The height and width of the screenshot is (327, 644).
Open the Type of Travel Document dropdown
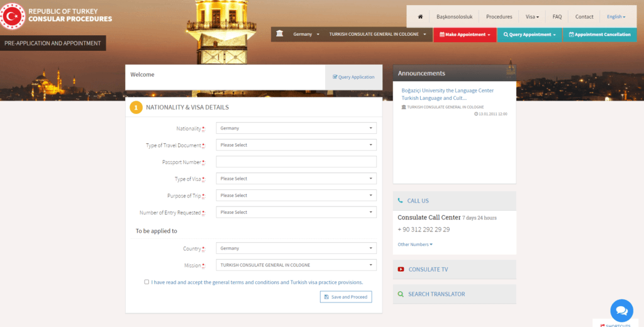(296, 145)
